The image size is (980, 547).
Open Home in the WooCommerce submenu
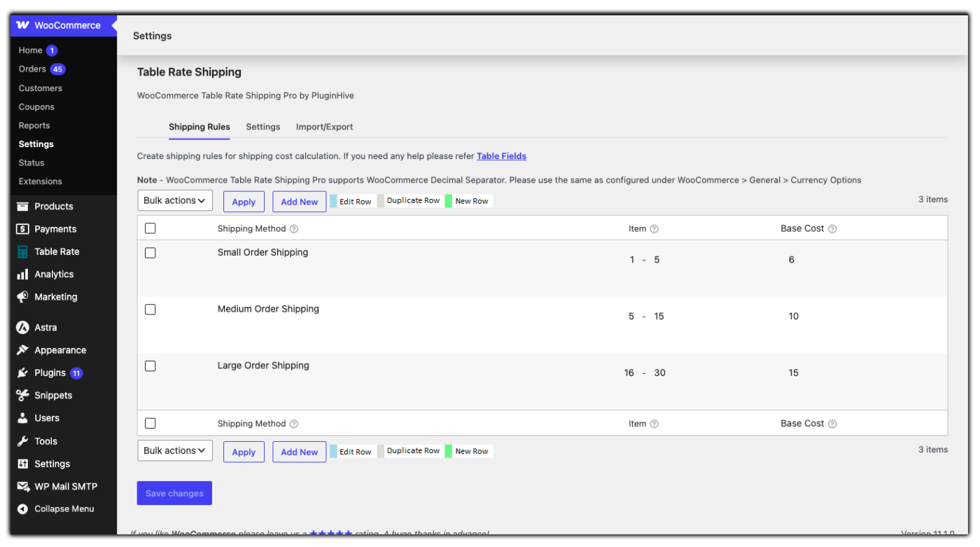(x=31, y=50)
